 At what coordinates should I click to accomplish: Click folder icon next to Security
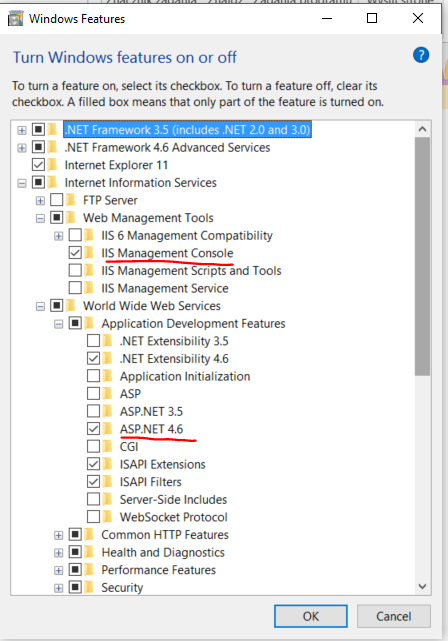[x=89, y=587]
